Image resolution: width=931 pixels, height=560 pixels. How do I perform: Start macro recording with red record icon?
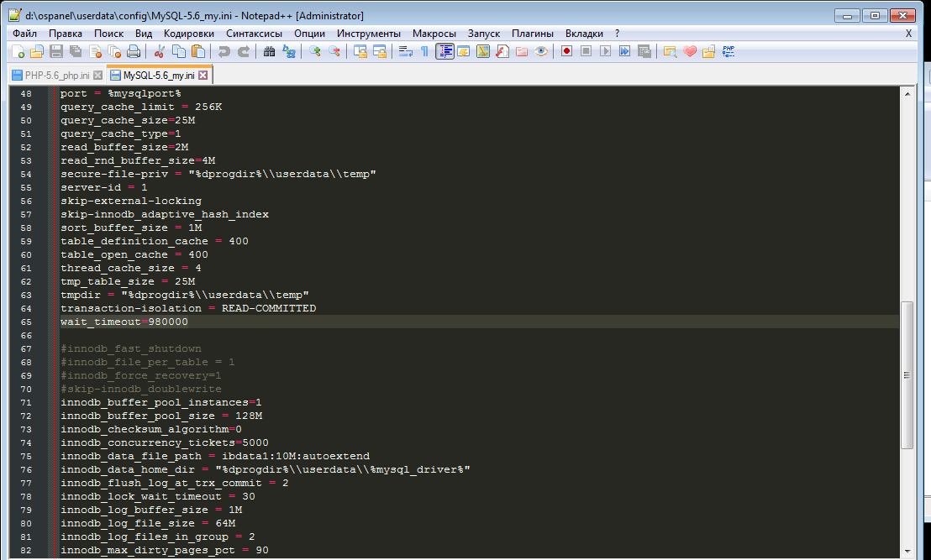click(x=567, y=51)
